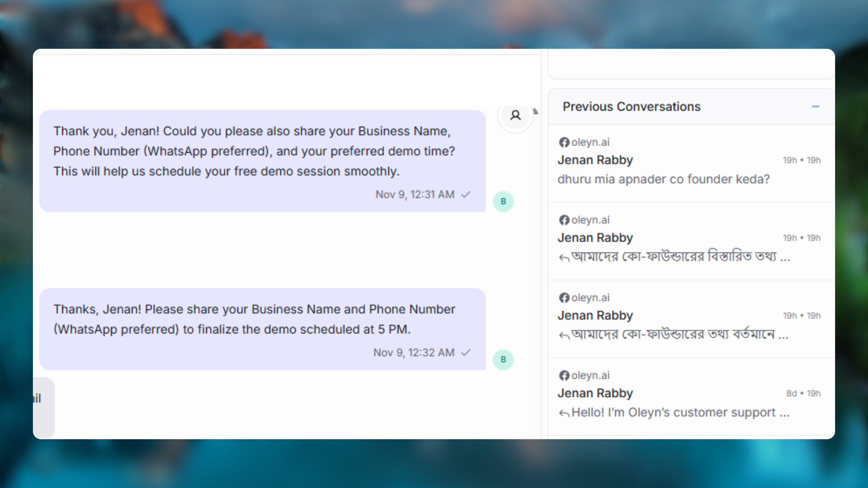Click Facebook icon on second oleyn.ai conversation
The image size is (868, 488).
click(564, 220)
